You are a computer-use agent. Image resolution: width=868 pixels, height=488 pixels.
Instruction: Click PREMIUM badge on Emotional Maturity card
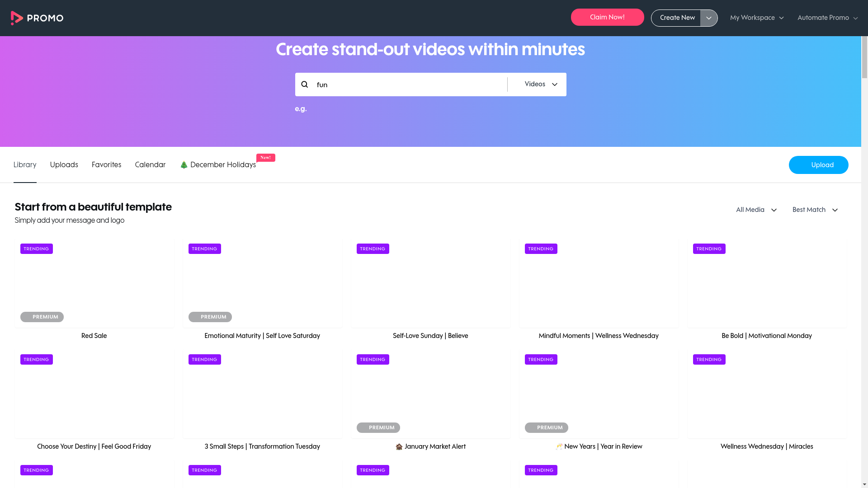tap(210, 317)
